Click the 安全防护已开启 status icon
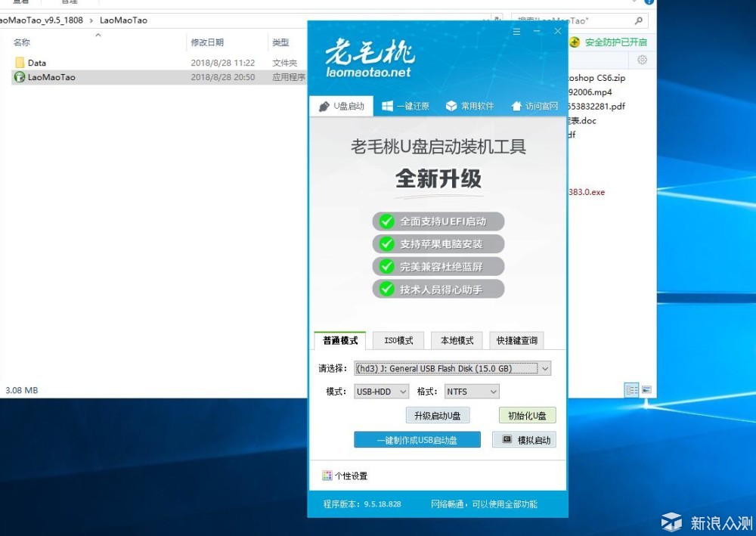Image resolution: width=756 pixels, height=536 pixels. tap(575, 42)
